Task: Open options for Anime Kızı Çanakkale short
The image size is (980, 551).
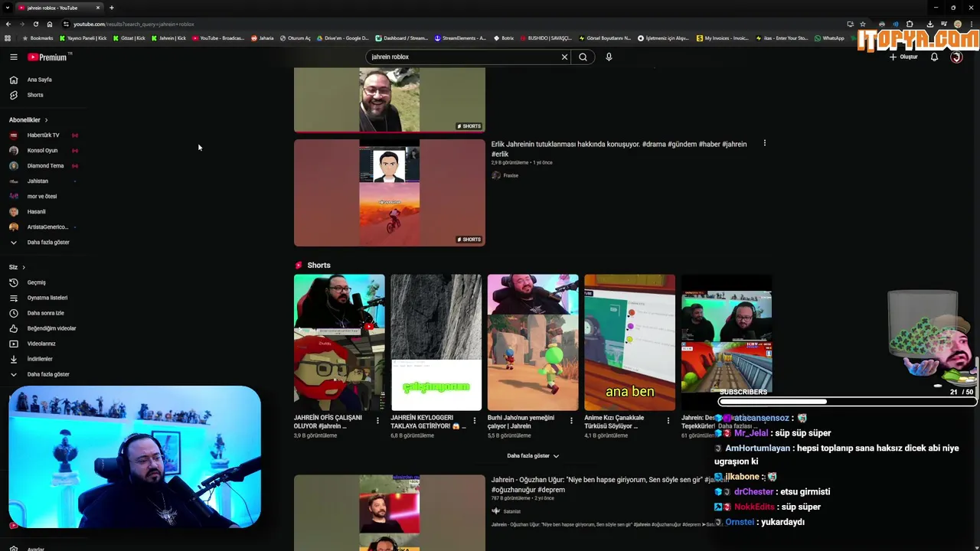Action: (668, 420)
